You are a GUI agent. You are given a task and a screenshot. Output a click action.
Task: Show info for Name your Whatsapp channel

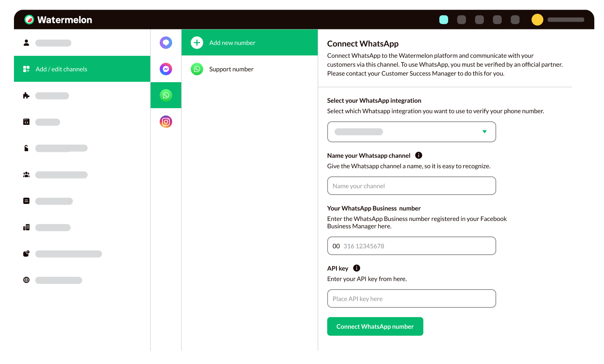(x=419, y=155)
